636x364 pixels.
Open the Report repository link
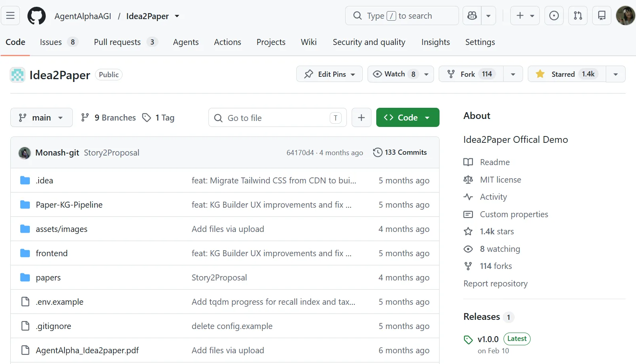(x=496, y=284)
